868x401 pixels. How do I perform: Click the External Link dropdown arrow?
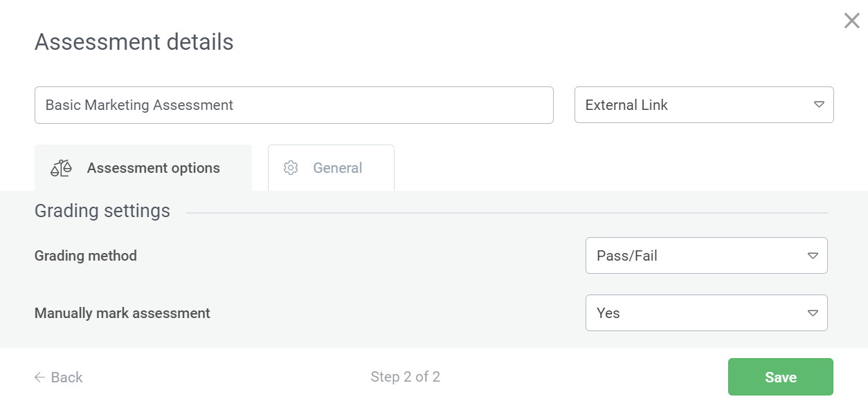(819, 105)
